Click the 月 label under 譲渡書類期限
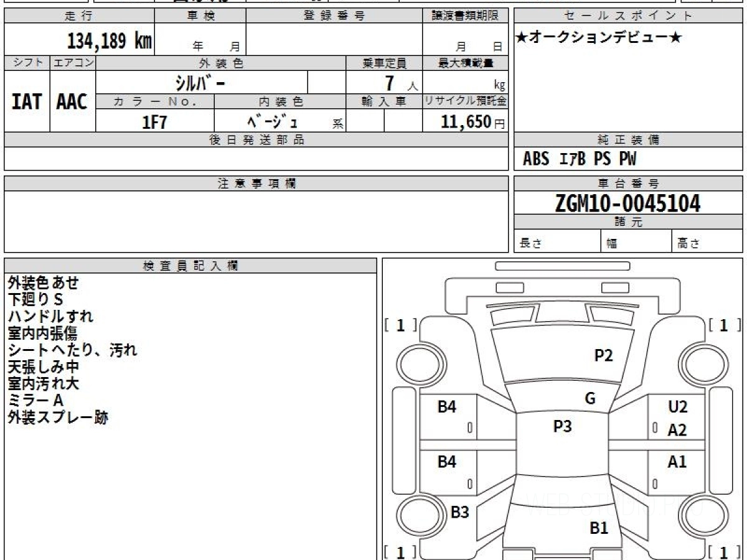The image size is (747, 560). [461, 46]
